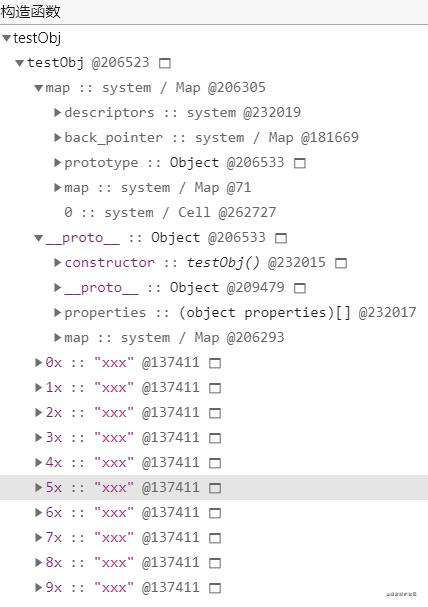This screenshot has height=607, width=428.
Task: Collapse the testObj @206523 node
Action: [20, 63]
